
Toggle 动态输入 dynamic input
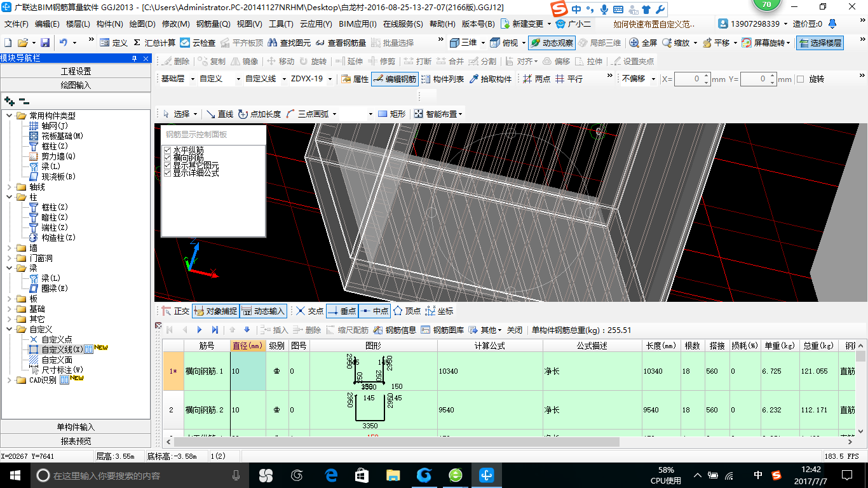[263, 311]
